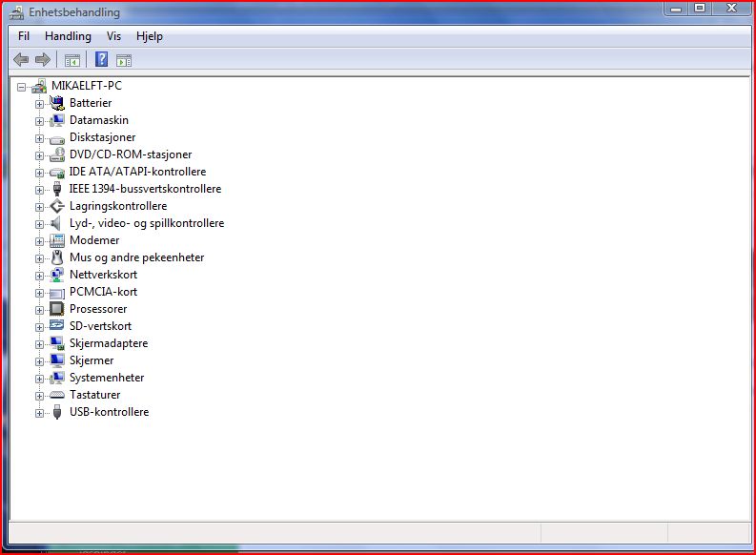The image size is (756, 555).
Task: Maximize the Enhetsbehandling window
Action: coord(700,9)
